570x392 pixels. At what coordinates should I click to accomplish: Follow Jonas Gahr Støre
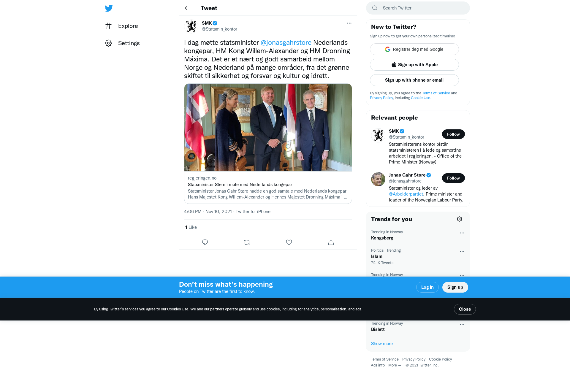(x=453, y=178)
